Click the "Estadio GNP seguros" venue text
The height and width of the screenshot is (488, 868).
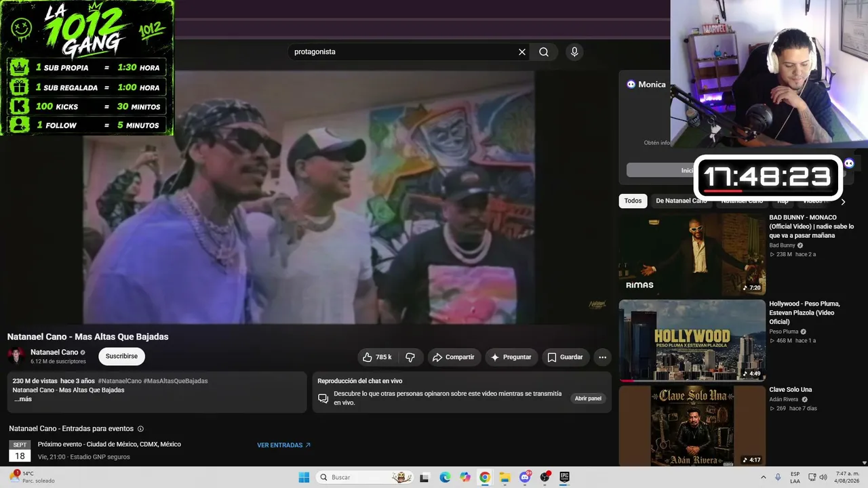point(100,457)
